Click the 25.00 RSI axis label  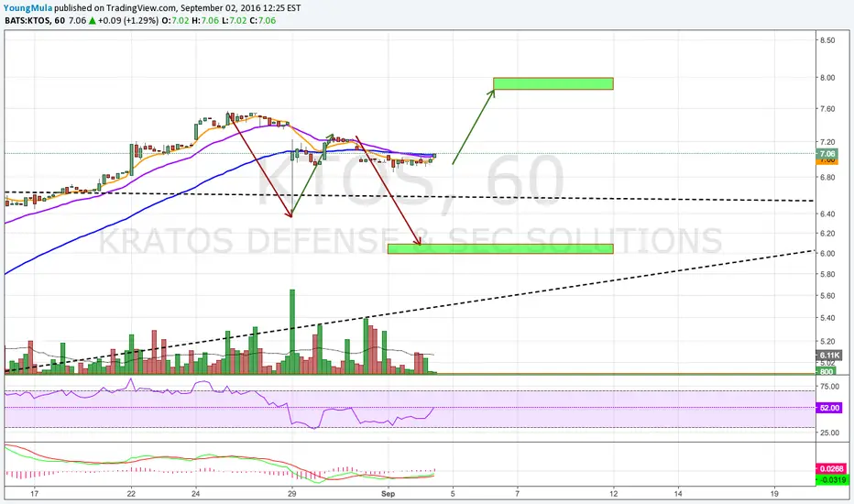tap(829, 433)
